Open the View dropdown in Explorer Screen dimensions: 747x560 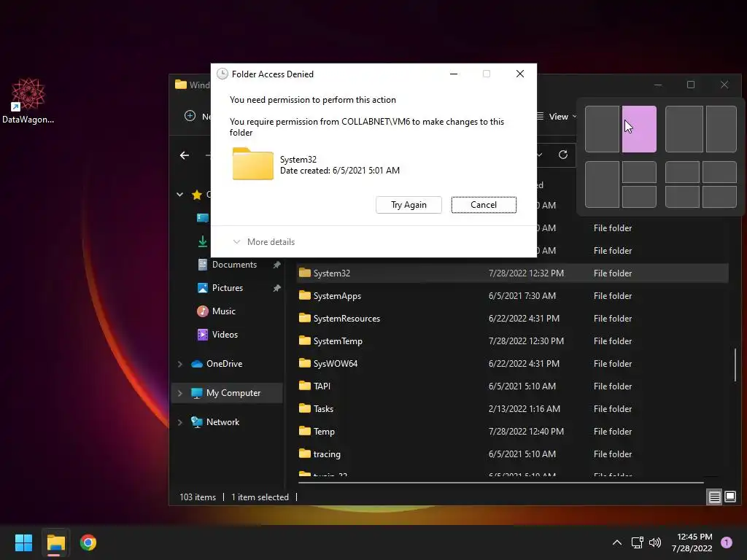pos(556,117)
